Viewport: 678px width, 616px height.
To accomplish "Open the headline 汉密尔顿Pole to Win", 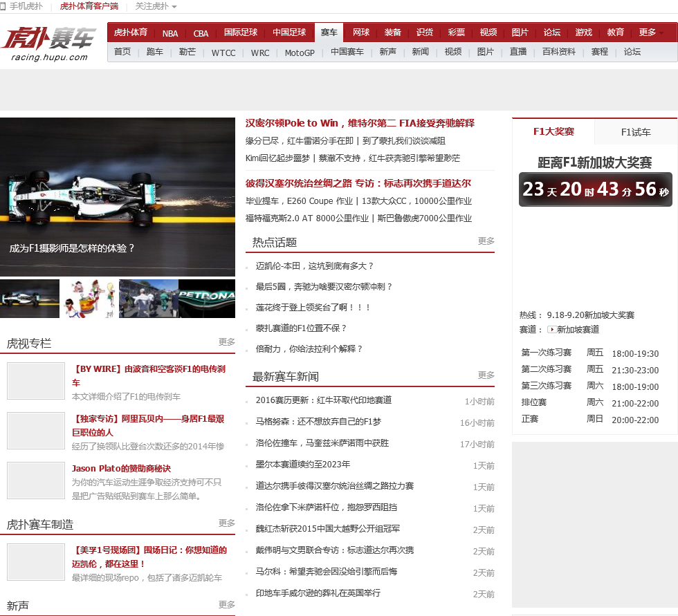I will (x=360, y=123).
